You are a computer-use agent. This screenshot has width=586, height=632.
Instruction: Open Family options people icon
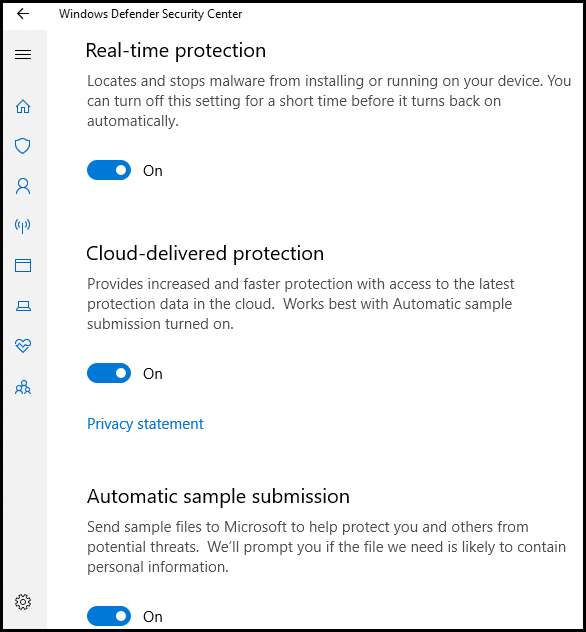pyautogui.click(x=23, y=387)
